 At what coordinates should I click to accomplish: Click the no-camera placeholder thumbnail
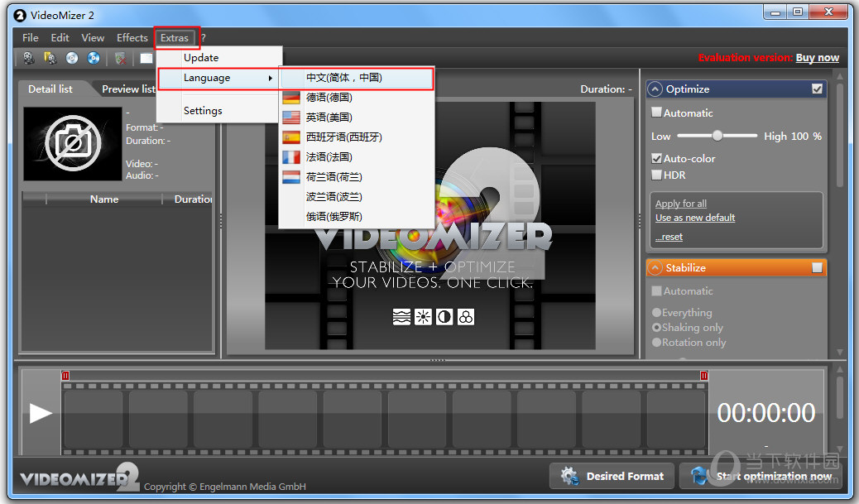pos(72,143)
